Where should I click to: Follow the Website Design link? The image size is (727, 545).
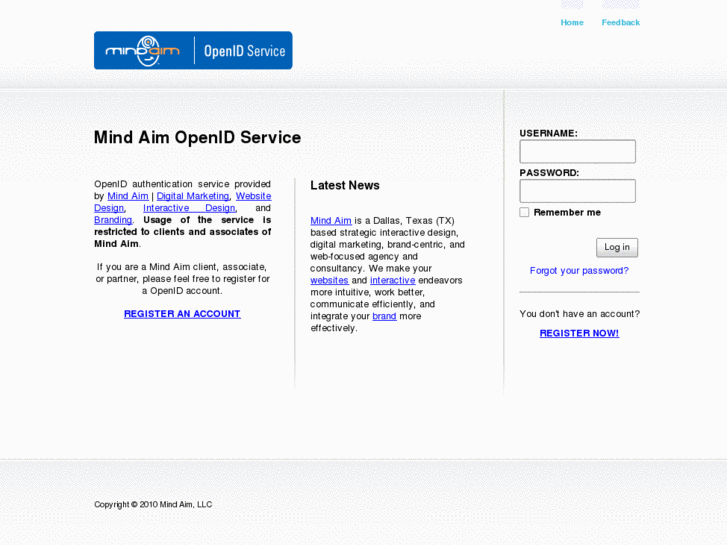click(x=253, y=196)
